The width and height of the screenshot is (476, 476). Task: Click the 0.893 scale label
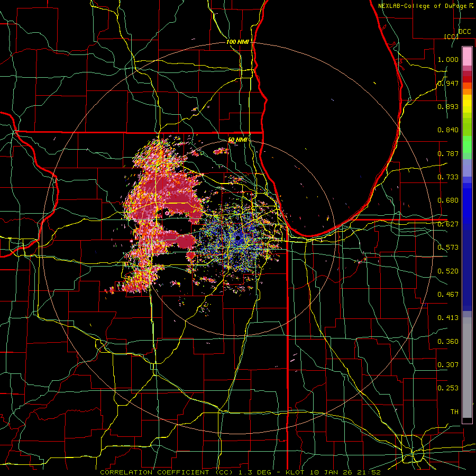pyautogui.click(x=448, y=106)
